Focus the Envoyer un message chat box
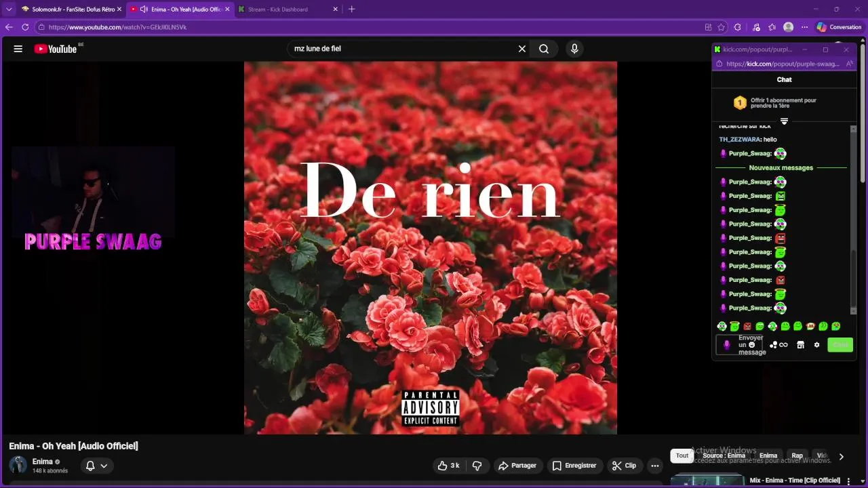The height and width of the screenshot is (488, 868). pos(740,345)
